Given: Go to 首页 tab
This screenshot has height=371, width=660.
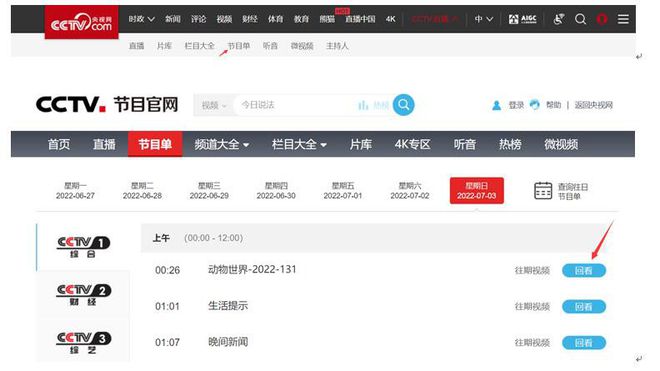Looking at the screenshot, I should point(59,144).
